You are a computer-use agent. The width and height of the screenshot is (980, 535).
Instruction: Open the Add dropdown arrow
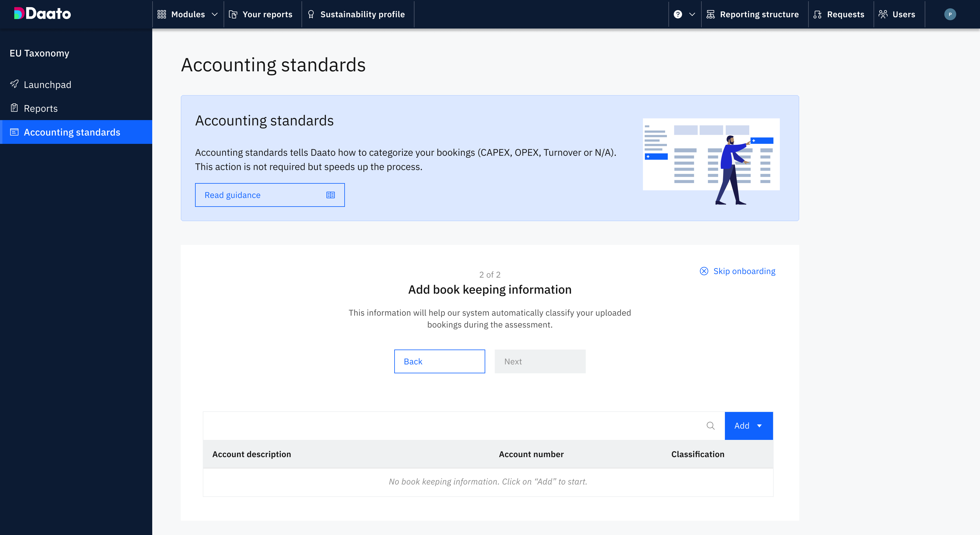coord(759,426)
